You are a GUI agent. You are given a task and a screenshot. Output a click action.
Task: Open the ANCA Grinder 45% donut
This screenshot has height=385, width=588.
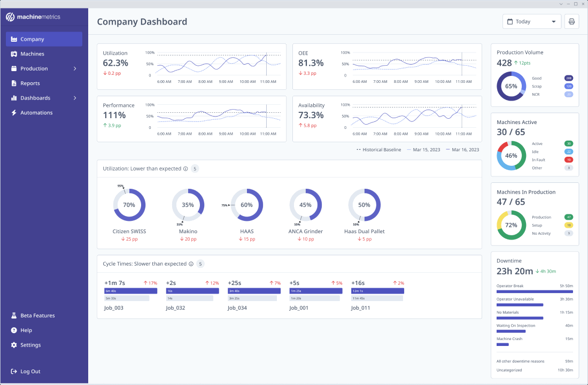tap(306, 205)
